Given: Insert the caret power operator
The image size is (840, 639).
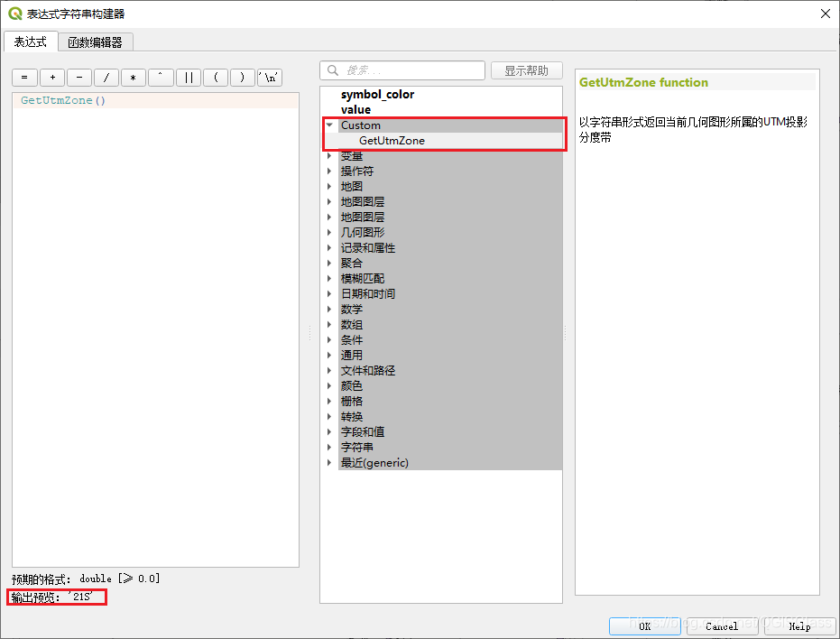Looking at the screenshot, I should coord(161,78).
